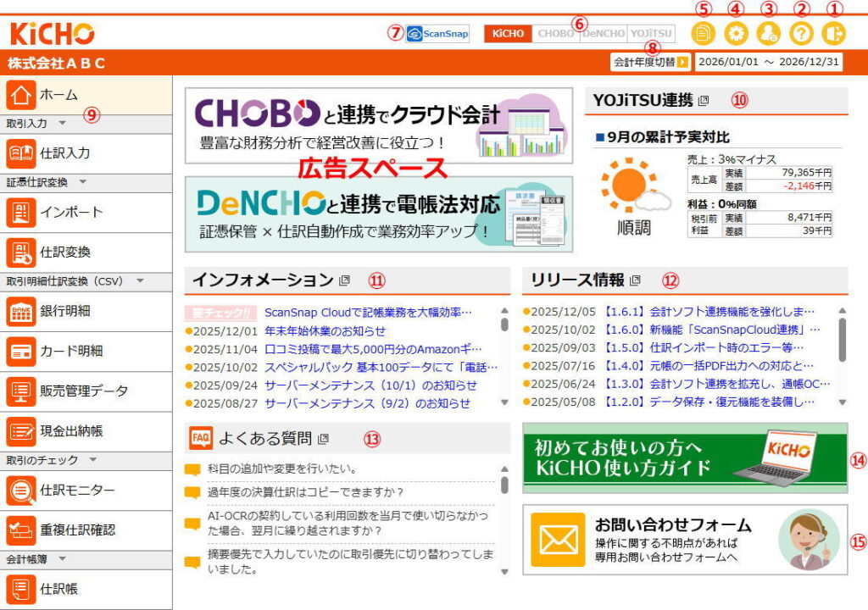868x610 pixels.
Task: Collapse the 取引入力 sidebar section
Action: click(61, 124)
